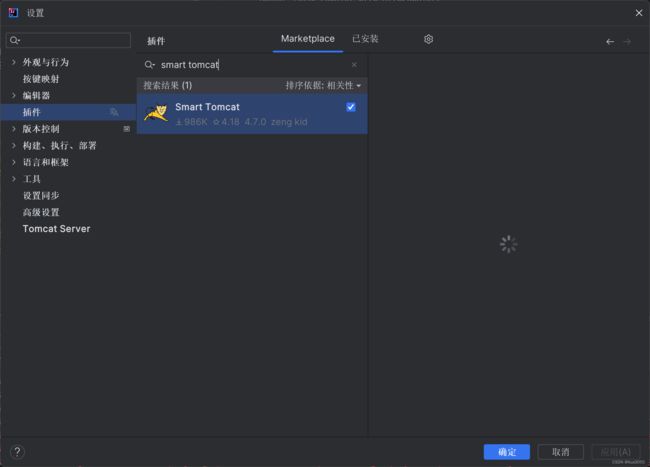Click the 搜索结果 (1) label
This screenshot has height=467, width=650.
(167, 85)
